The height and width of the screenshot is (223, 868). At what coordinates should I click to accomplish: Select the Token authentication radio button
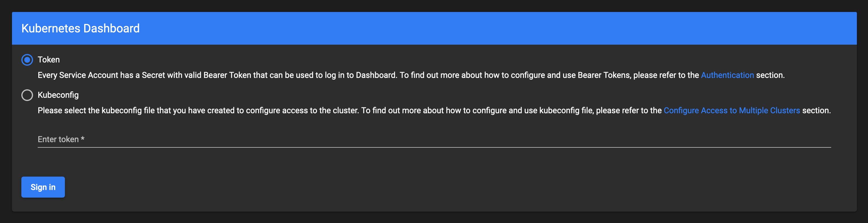(x=27, y=60)
